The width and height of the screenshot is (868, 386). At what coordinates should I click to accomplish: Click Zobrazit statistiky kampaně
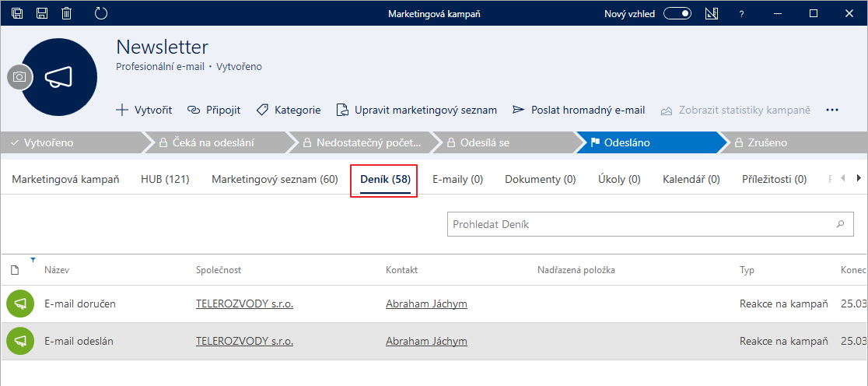[x=736, y=111]
